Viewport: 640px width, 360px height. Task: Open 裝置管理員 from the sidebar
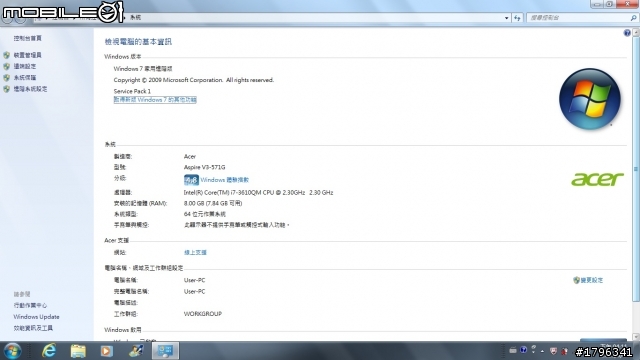tap(27, 55)
